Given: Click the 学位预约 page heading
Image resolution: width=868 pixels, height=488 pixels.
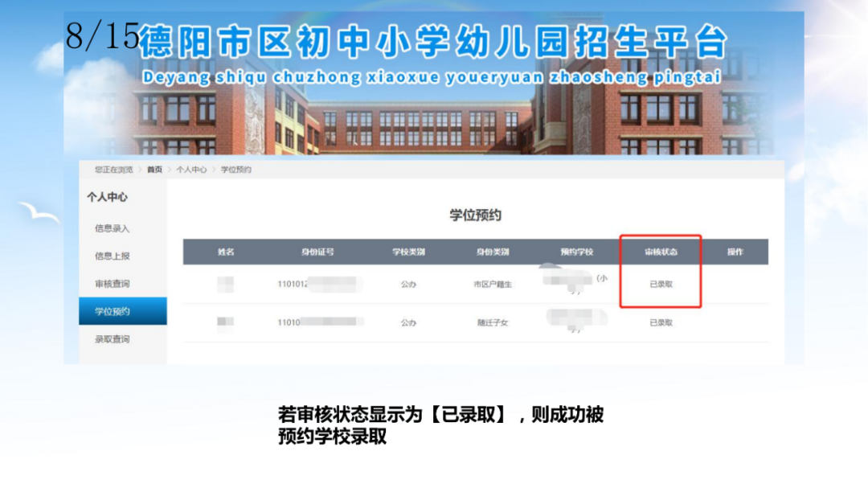Looking at the screenshot, I should click(476, 215).
